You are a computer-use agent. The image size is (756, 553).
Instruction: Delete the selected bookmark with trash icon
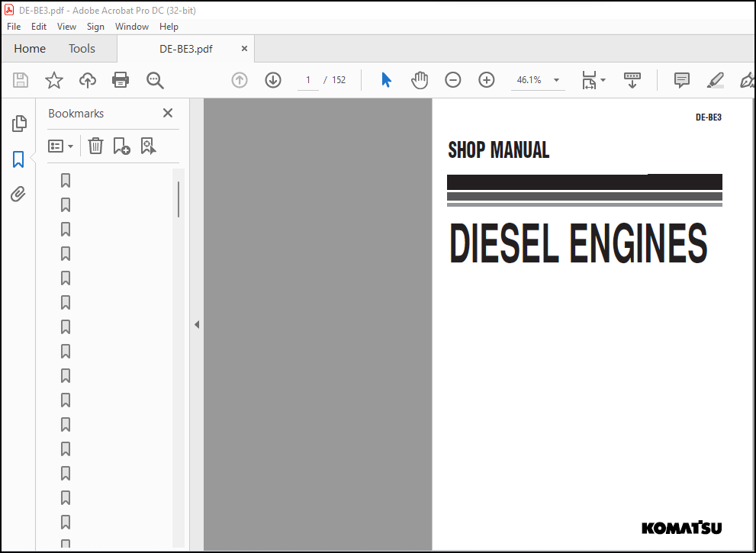coord(95,146)
